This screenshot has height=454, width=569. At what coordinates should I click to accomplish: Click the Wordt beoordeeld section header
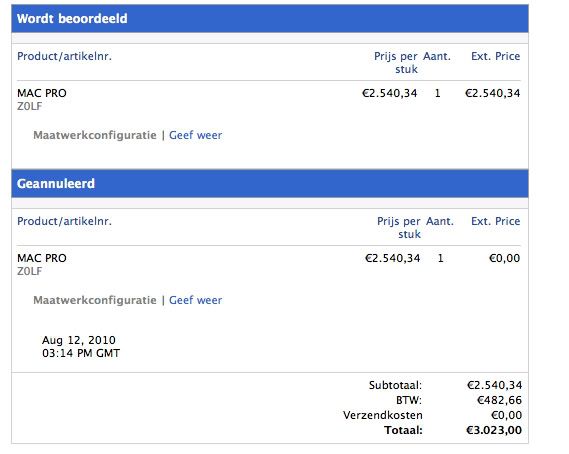(270, 19)
